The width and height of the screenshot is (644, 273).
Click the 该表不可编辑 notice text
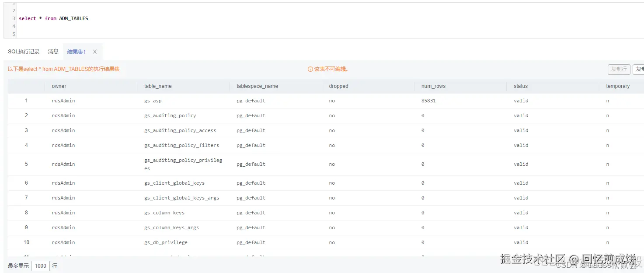click(x=331, y=69)
